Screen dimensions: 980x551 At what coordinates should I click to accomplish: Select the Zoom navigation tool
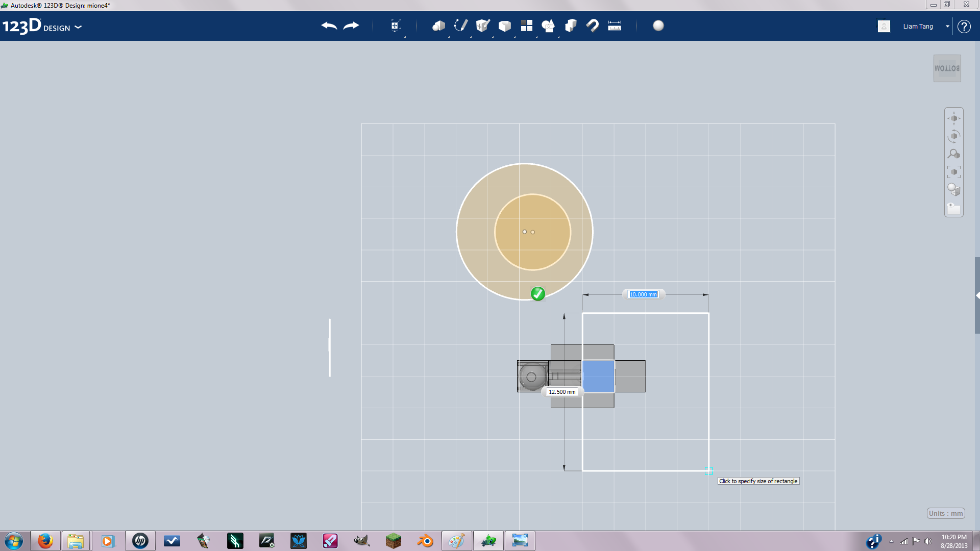[x=954, y=154]
